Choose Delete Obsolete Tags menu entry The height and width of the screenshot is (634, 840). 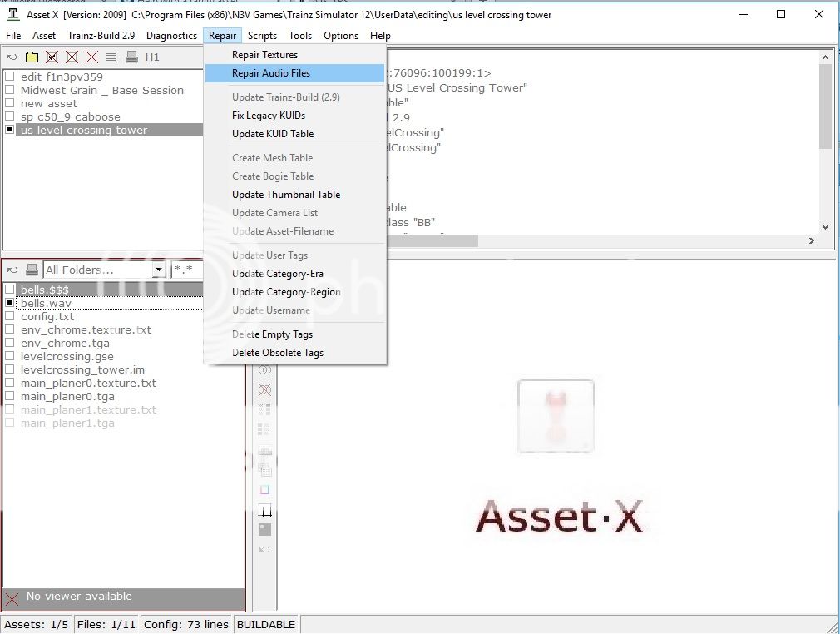tap(294, 352)
